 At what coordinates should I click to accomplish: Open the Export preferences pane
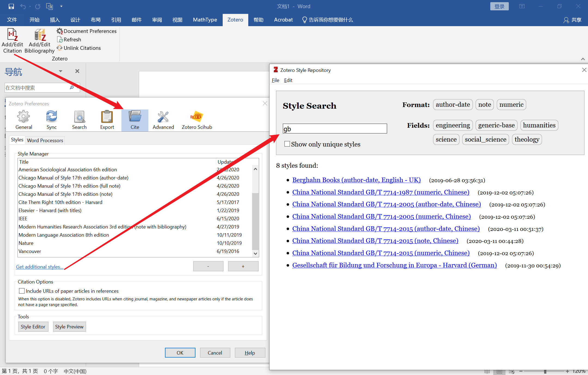tap(107, 120)
